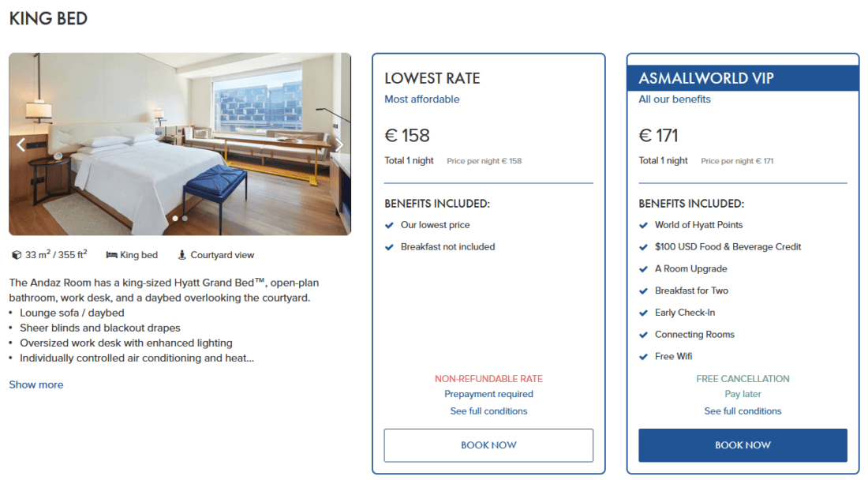Click the checkmark beside Breakfast for Two

[x=643, y=291]
